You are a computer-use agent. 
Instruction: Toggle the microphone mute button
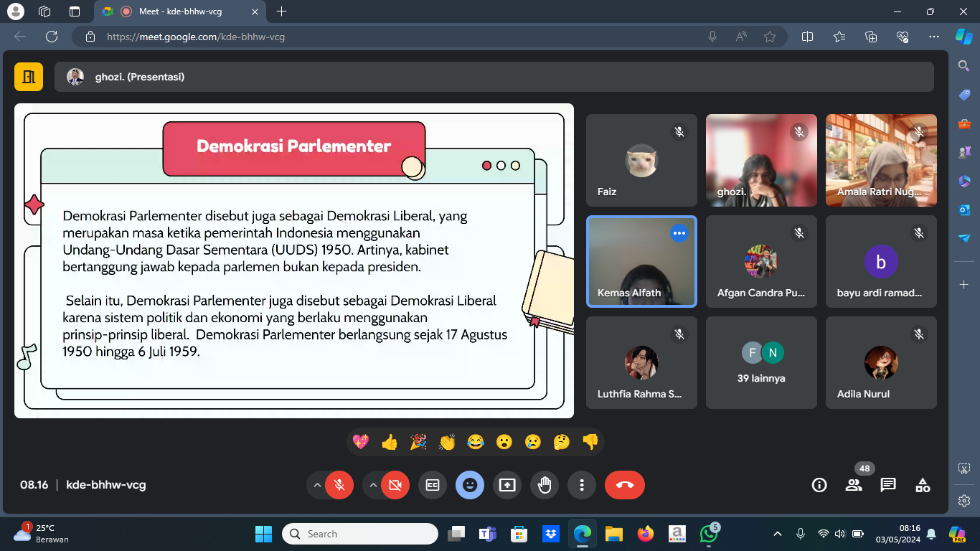pyautogui.click(x=339, y=485)
